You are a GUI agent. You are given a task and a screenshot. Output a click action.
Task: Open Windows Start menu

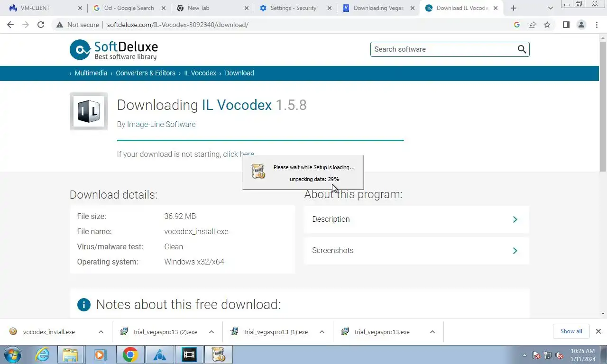pos(12,355)
